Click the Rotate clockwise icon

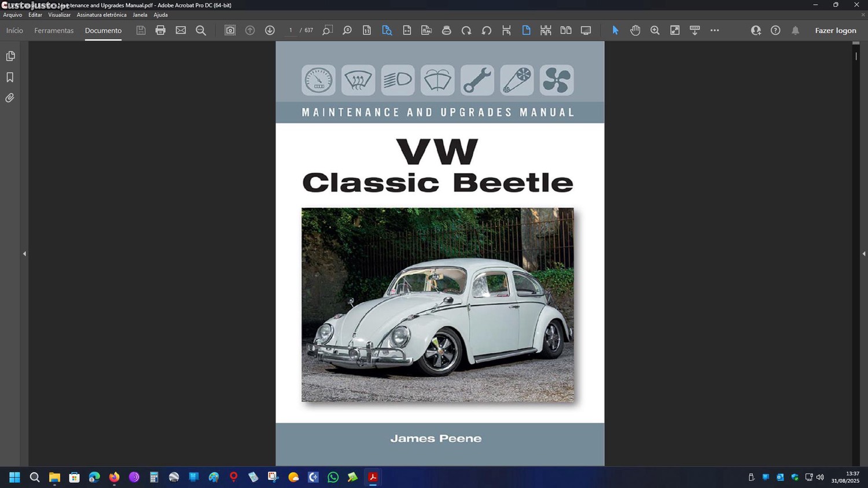point(466,30)
